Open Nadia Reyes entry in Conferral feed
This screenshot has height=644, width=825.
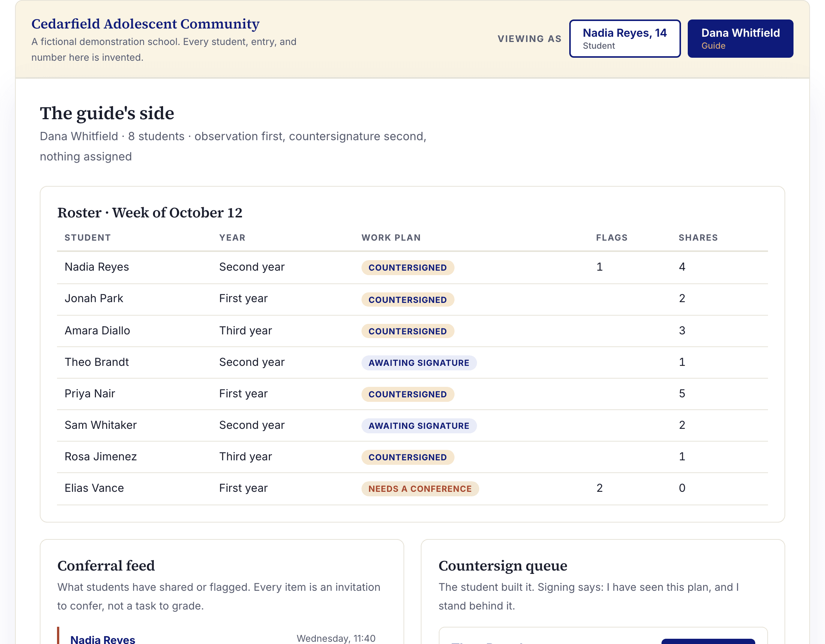point(103,640)
